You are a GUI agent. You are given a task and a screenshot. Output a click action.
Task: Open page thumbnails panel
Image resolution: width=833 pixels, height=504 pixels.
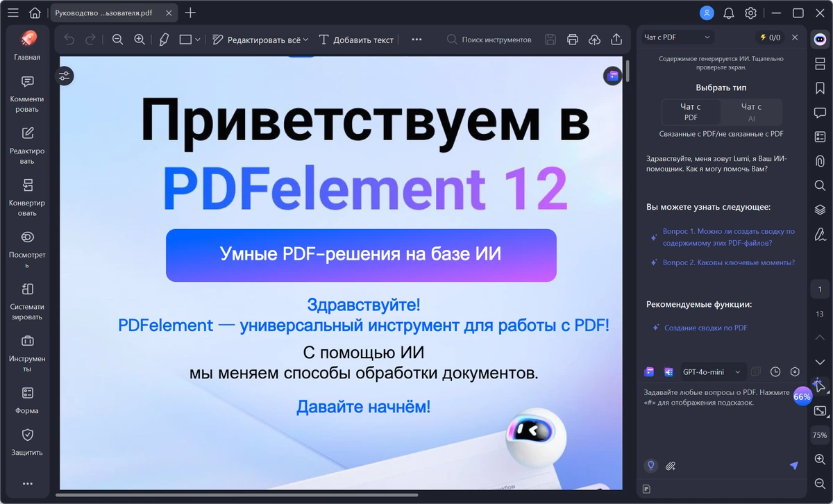coord(820,64)
